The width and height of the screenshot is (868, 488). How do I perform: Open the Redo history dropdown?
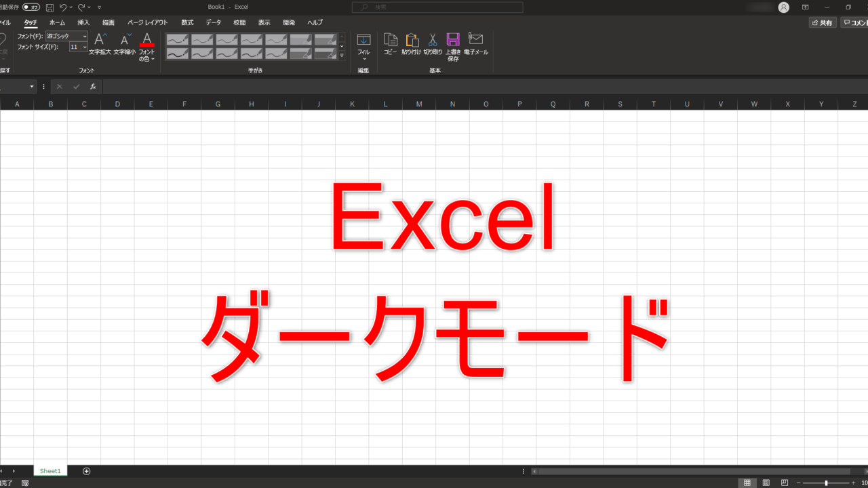click(x=90, y=7)
